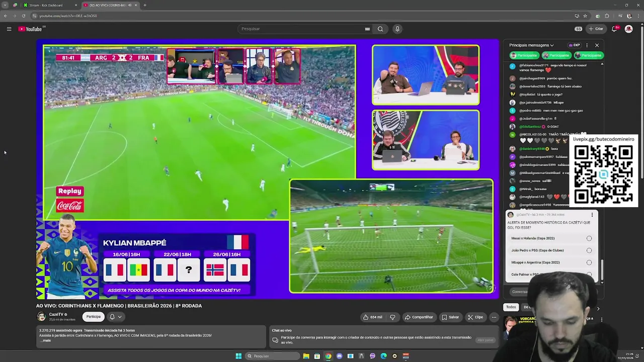The image size is (644, 362).
Task: Click the Criar button
Action: click(596, 29)
